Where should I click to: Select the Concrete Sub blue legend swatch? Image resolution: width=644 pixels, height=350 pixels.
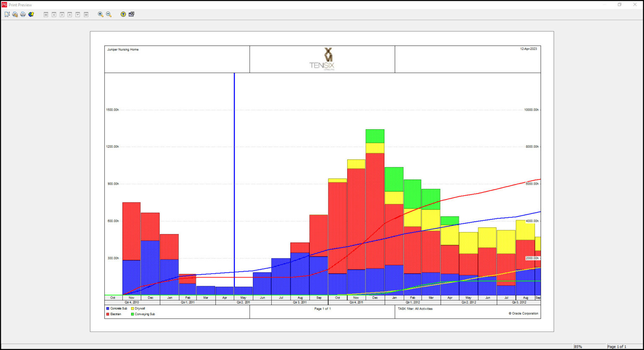107,308
